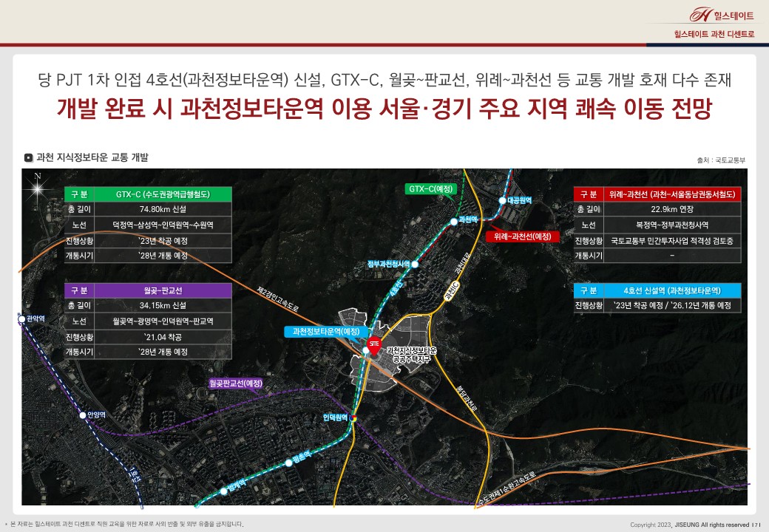Select the green GTX-C(예정) map label
The image size is (769, 532).
(430, 190)
